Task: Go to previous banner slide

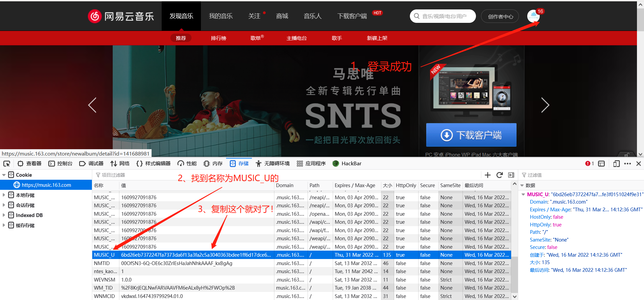Action: click(x=92, y=105)
